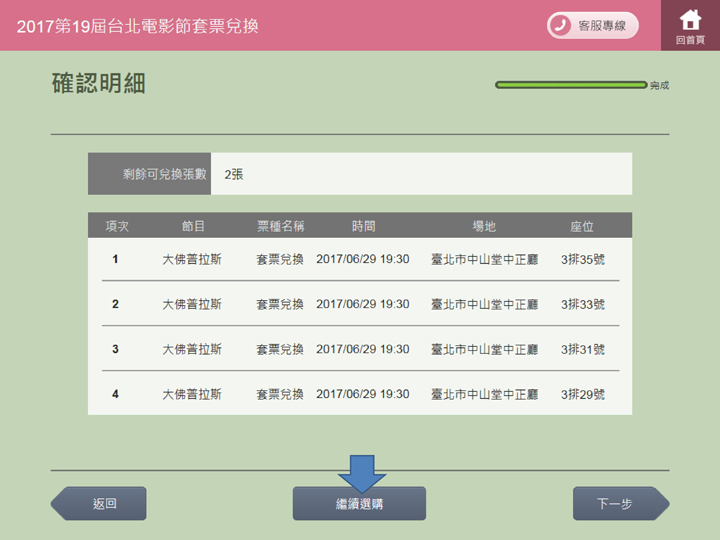Viewport: 720px width, 540px height.
Task: Select page title 2017第19屆台北電影節套票兌換
Action: click(x=138, y=26)
